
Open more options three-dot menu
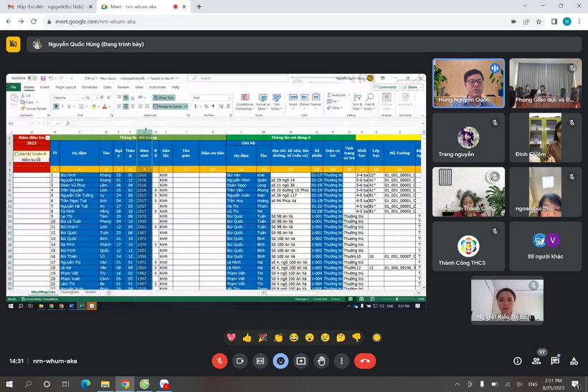341,361
